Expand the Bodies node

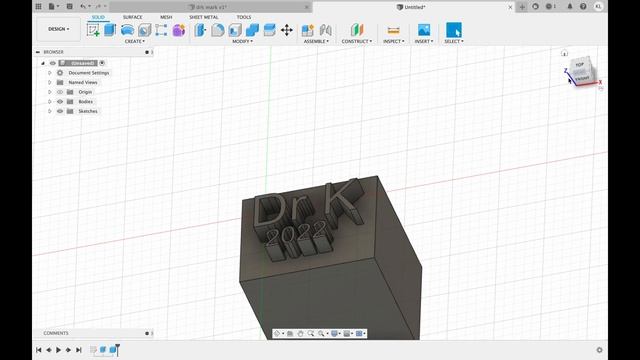pos(49,102)
